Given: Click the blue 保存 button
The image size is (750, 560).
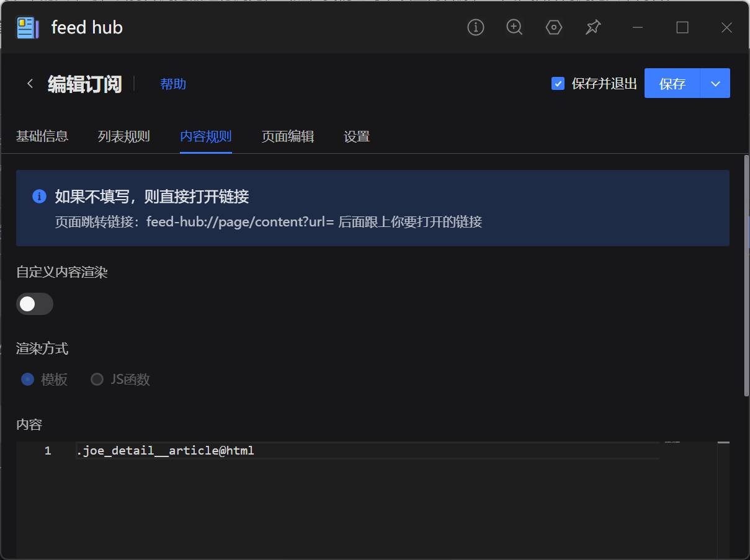Looking at the screenshot, I should pyautogui.click(x=672, y=83).
